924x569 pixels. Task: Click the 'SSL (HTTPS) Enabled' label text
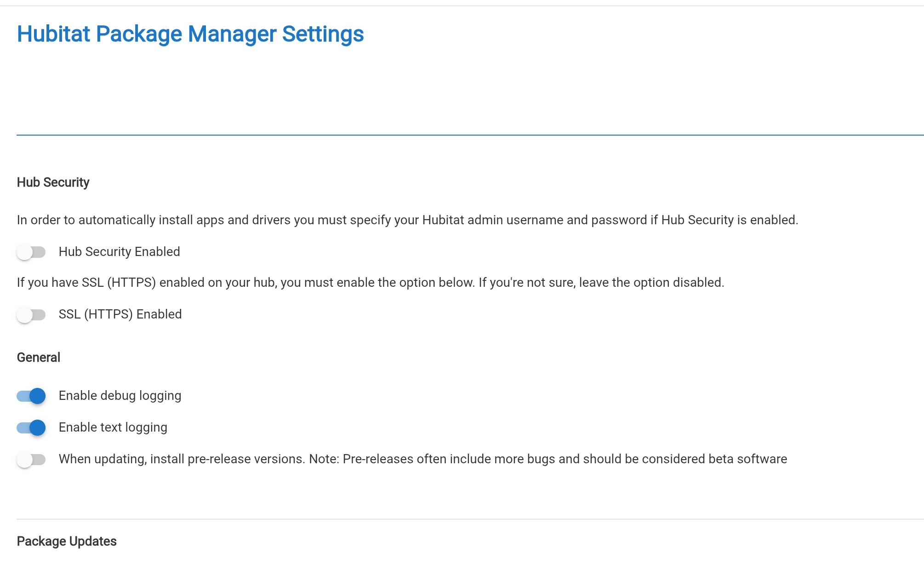(120, 314)
